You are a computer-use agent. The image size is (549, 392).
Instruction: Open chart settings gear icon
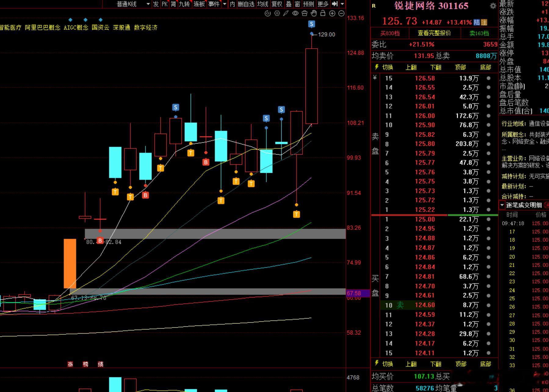277,13
